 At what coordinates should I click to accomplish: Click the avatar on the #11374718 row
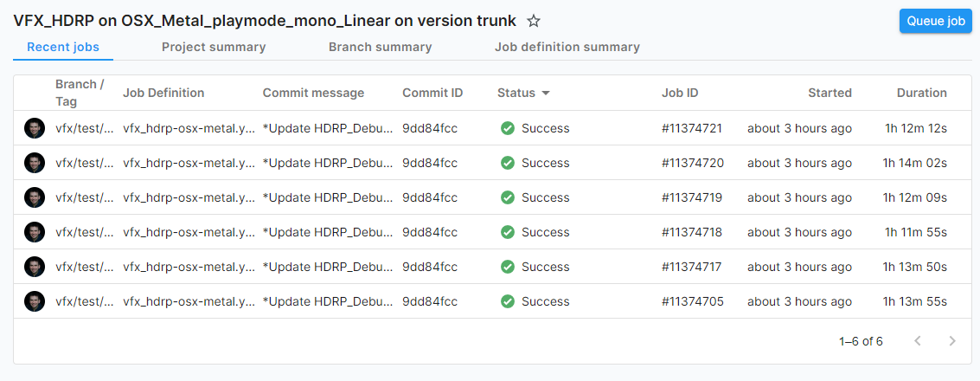35,232
